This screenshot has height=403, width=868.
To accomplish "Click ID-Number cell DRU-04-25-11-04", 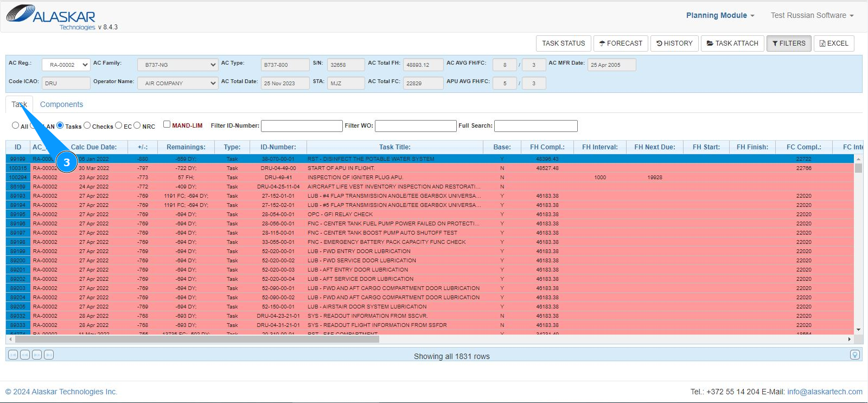I will pyautogui.click(x=278, y=187).
